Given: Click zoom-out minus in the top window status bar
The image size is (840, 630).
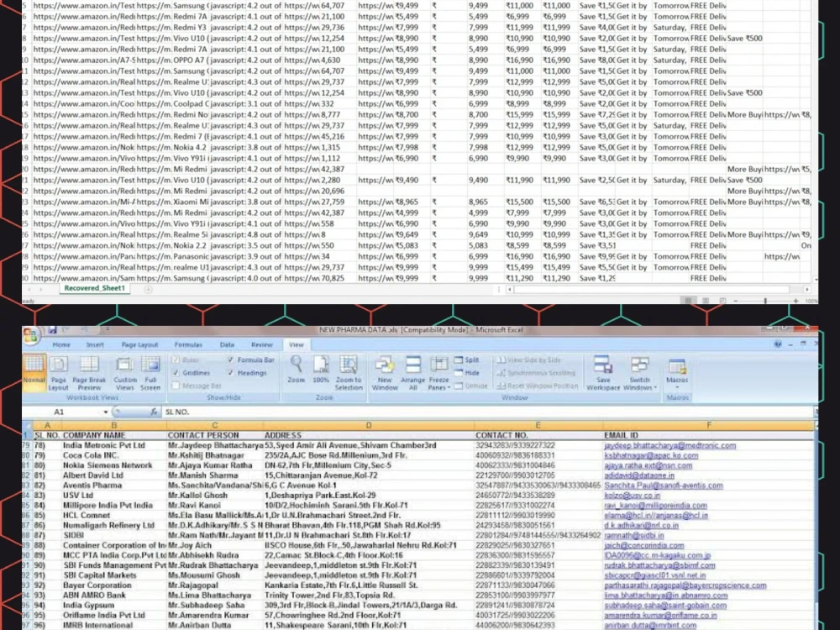Looking at the screenshot, I should pos(735,301).
